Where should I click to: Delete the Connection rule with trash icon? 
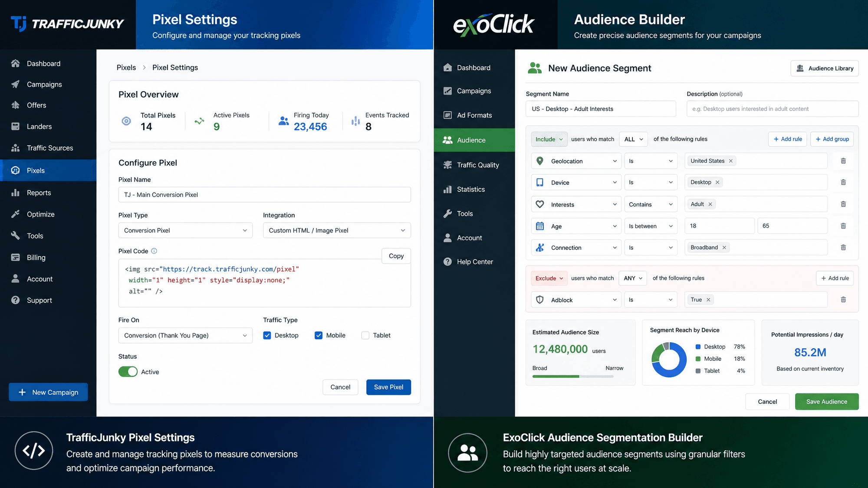(843, 247)
